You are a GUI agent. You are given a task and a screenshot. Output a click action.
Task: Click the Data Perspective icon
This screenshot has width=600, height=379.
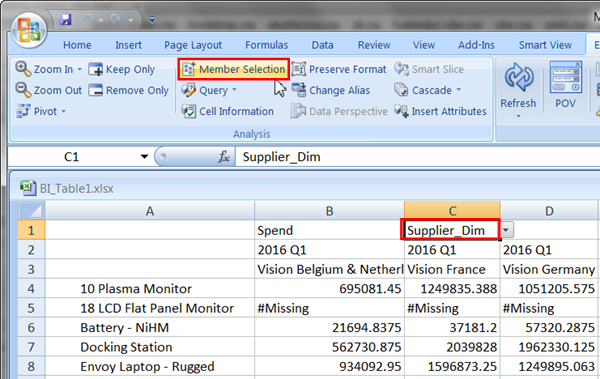(x=298, y=111)
